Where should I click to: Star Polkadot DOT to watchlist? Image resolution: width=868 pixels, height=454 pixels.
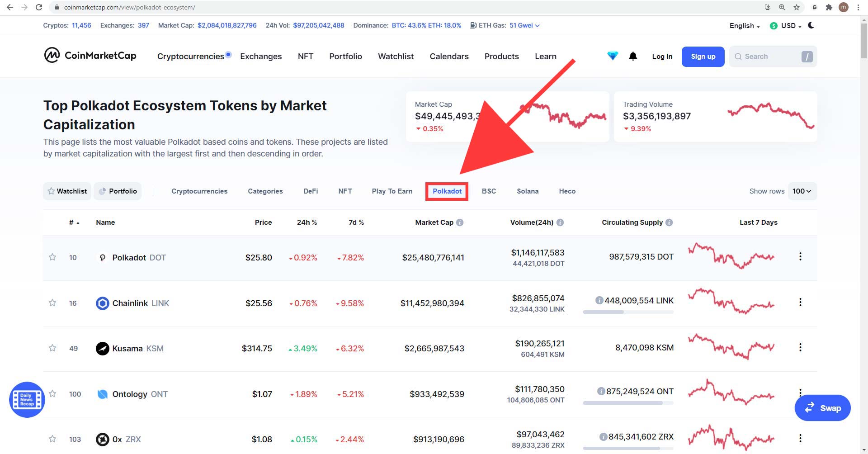(52, 257)
